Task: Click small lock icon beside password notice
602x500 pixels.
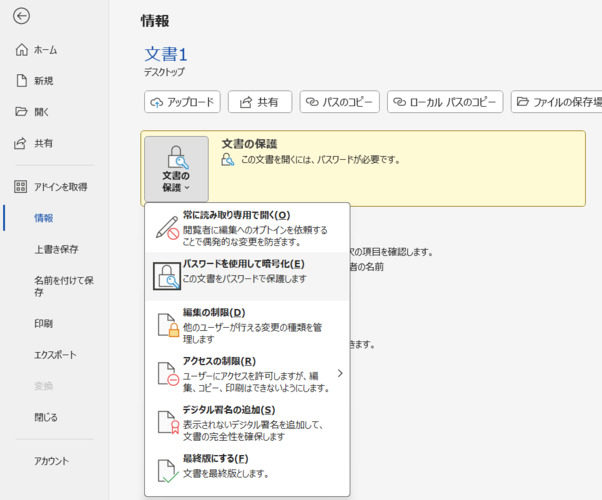Action: click(x=228, y=159)
